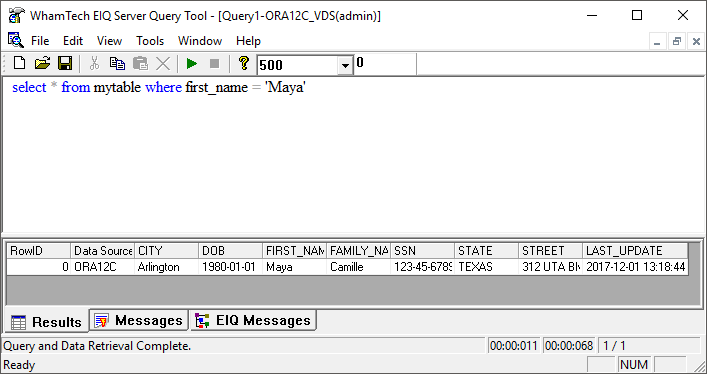Minimize the inner query document window

(657, 42)
